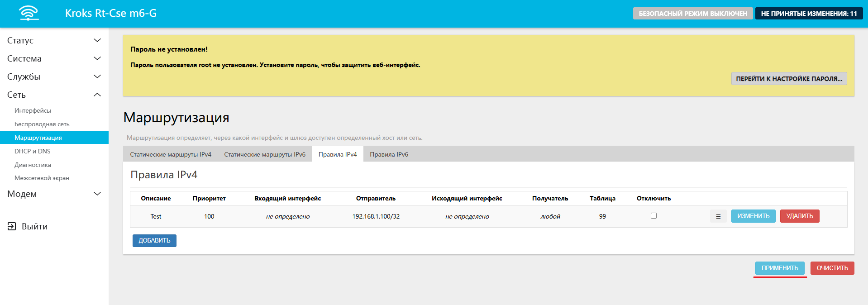Open unsaved changes indicator НЕ ПРИНЯТЫЕ ИЗМЕНЕНИЯ

click(x=809, y=14)
